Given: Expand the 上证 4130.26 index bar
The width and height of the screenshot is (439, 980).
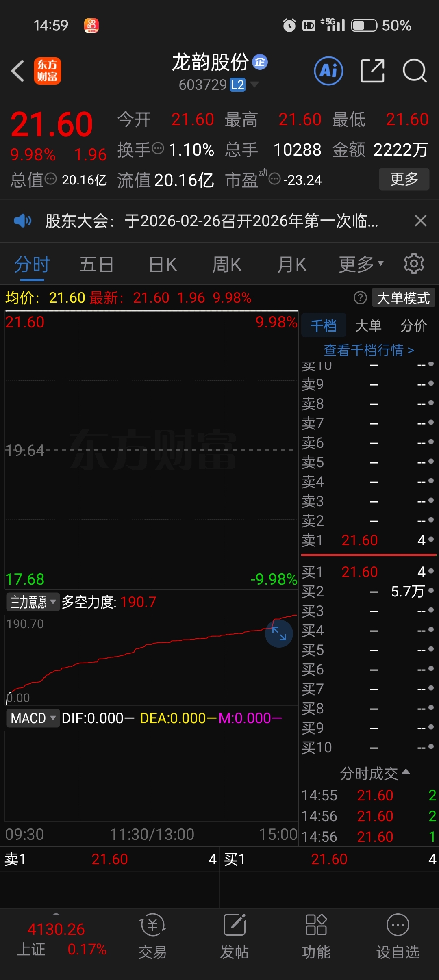Looking at the screenshot, I should pyautogui.click(x=57, y=939).
